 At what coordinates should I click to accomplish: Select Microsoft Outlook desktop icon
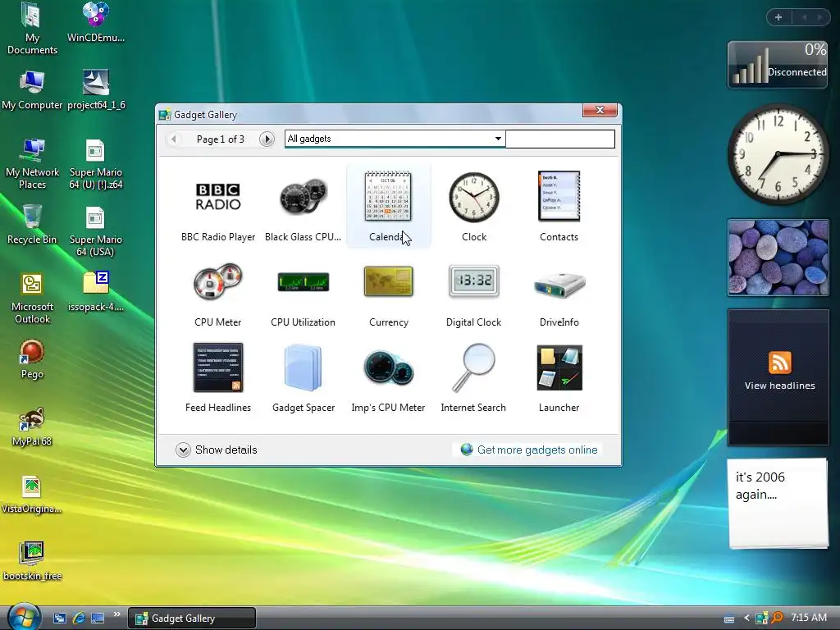click(32, 298)
